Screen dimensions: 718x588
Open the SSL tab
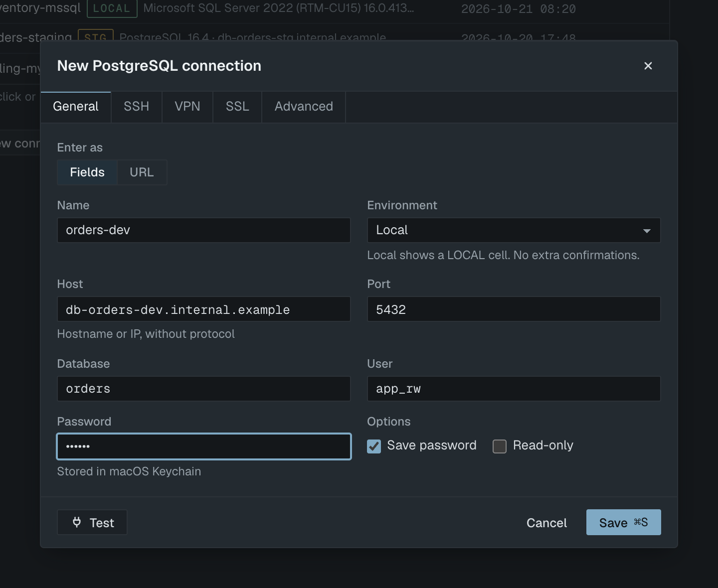point(237,107)
